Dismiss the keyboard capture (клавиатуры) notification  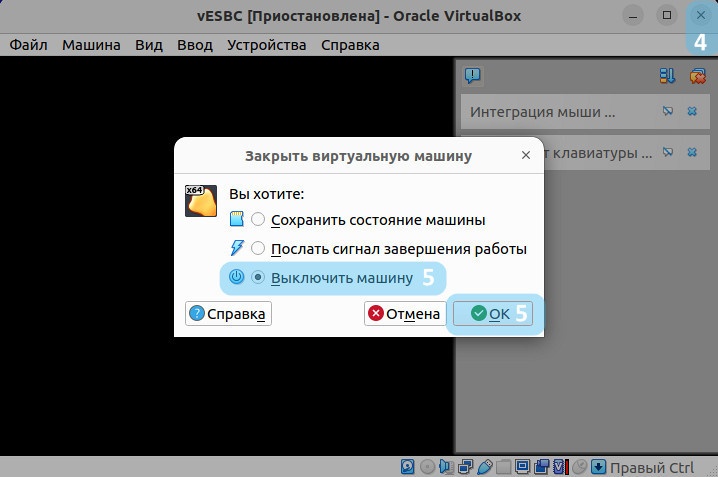[692, 152]
